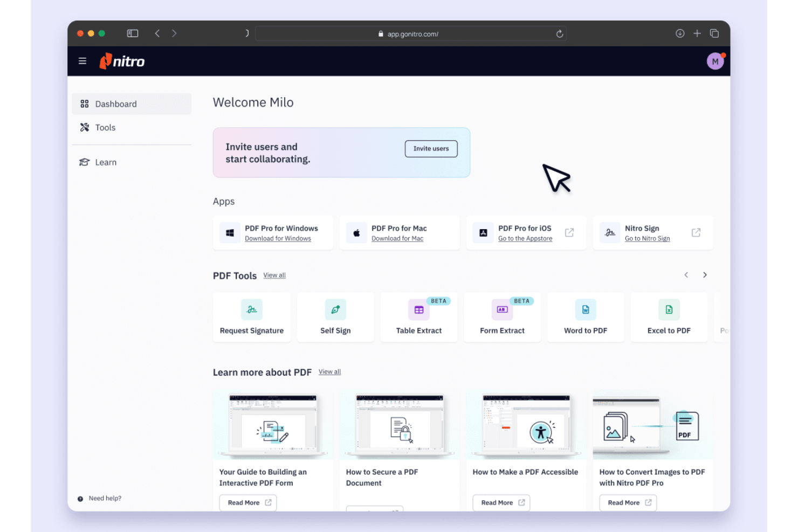This screenshot has height=532, width=798.
Task: Click the Dashboard grid icon
Action: [x=85, y=103]
